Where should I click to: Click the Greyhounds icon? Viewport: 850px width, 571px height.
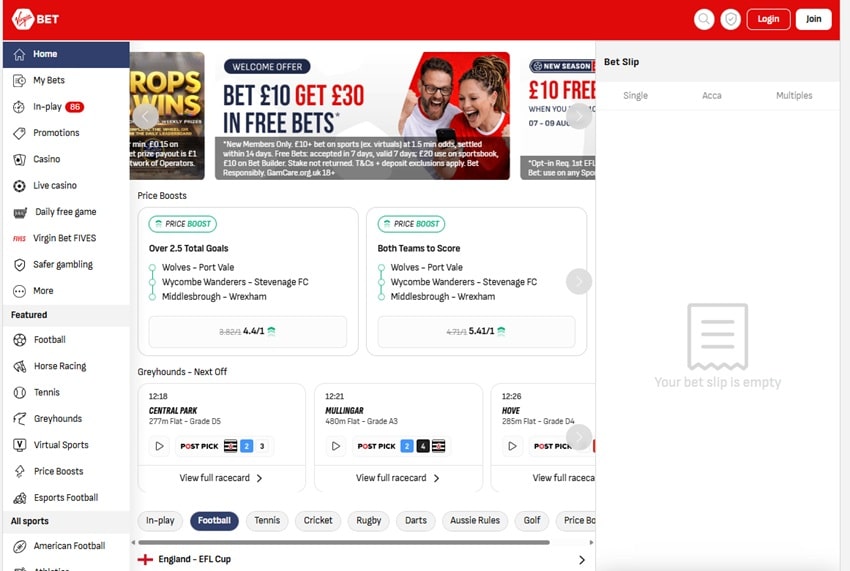(20, 419)
